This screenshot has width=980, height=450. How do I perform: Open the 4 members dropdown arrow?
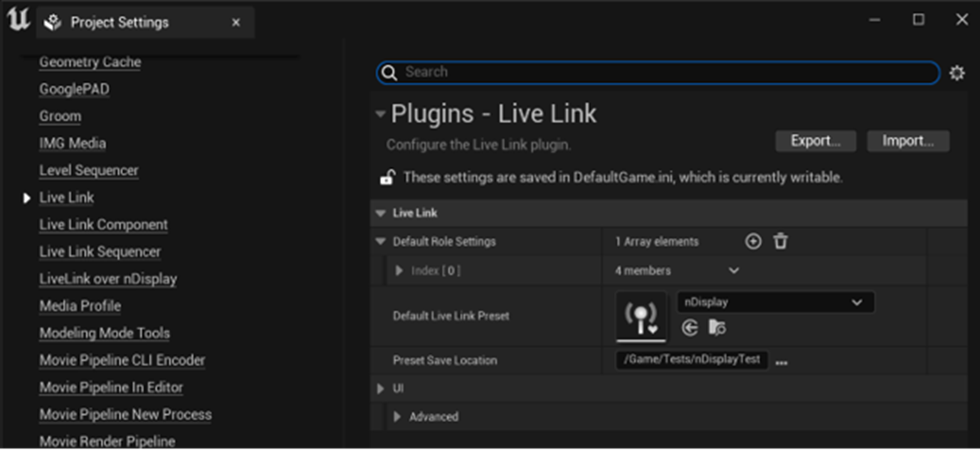[734, 271]
